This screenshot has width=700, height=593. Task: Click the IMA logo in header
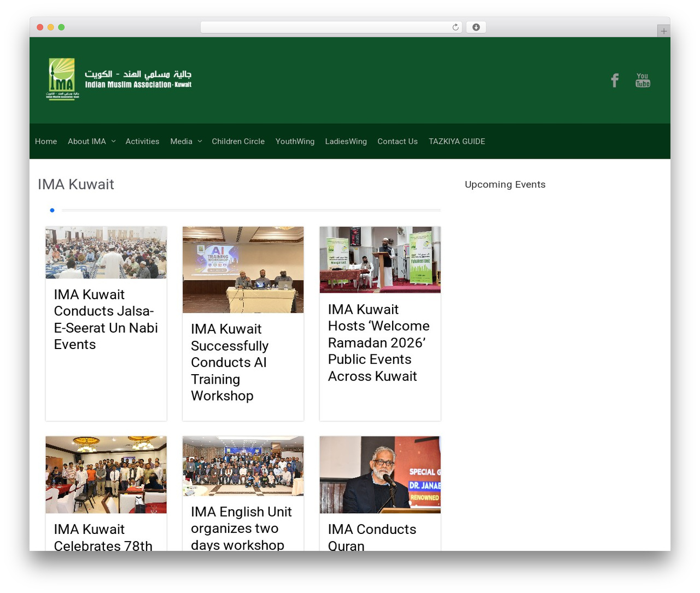click(119, 79)
